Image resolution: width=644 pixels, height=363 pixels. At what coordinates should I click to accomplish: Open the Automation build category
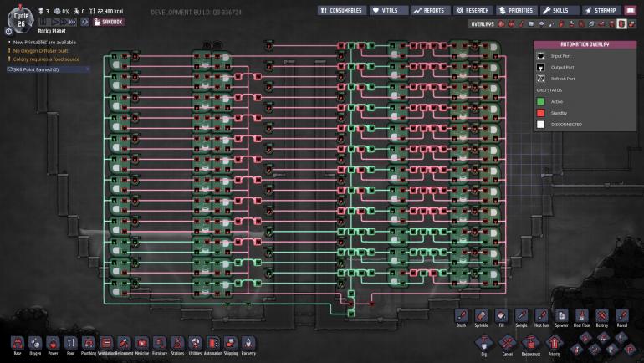click(x=212, y=344)
